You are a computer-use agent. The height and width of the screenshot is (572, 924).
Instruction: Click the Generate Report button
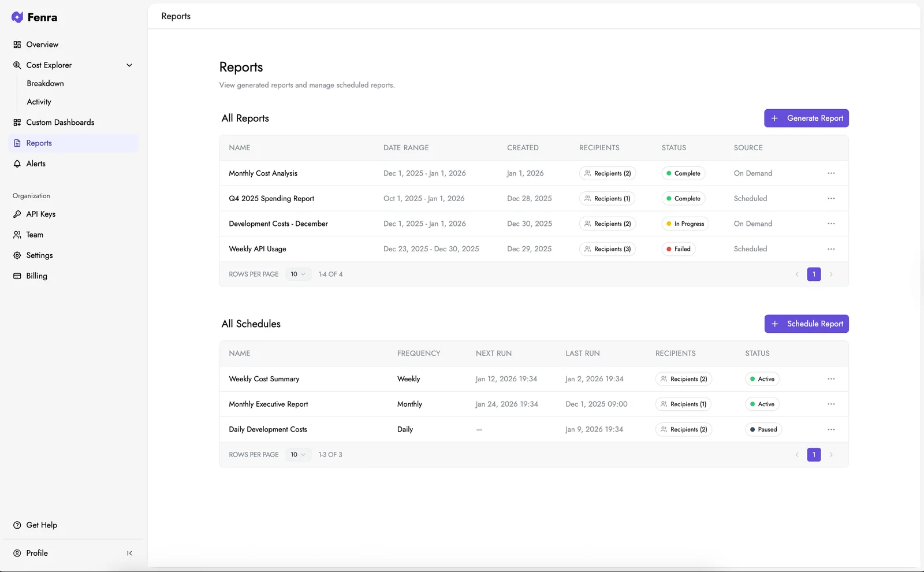point(806,118)
